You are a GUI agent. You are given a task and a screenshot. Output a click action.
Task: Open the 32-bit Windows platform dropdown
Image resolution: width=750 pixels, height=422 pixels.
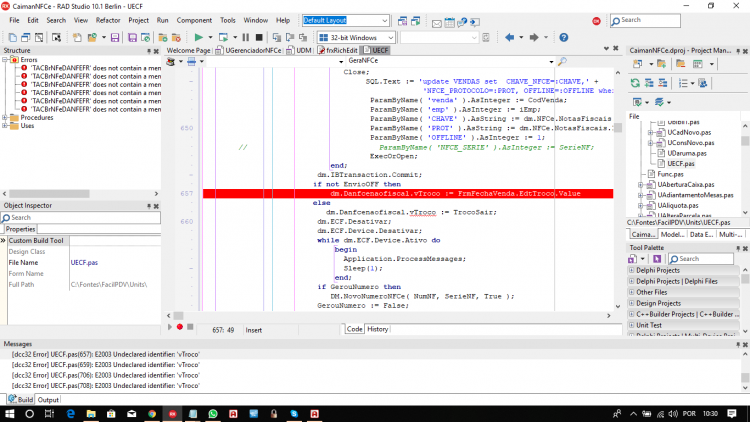(x=391, y=38)
